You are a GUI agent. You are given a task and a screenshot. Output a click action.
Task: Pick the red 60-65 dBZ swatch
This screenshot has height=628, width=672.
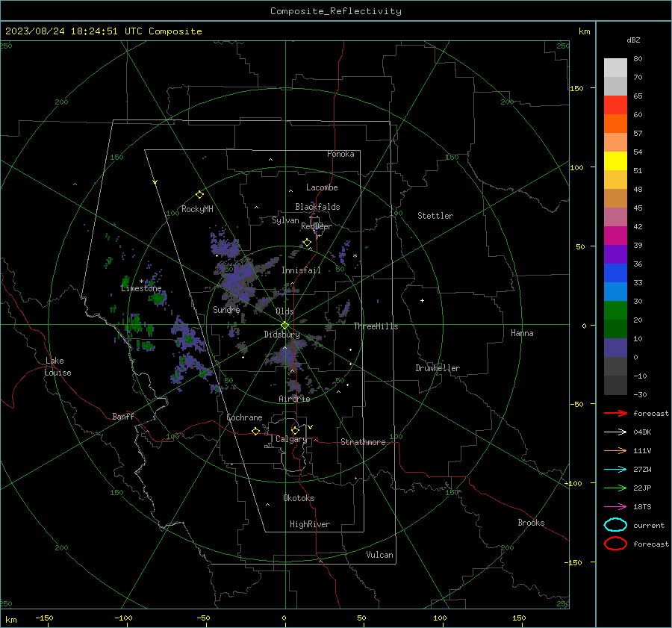tap(615, 105)
